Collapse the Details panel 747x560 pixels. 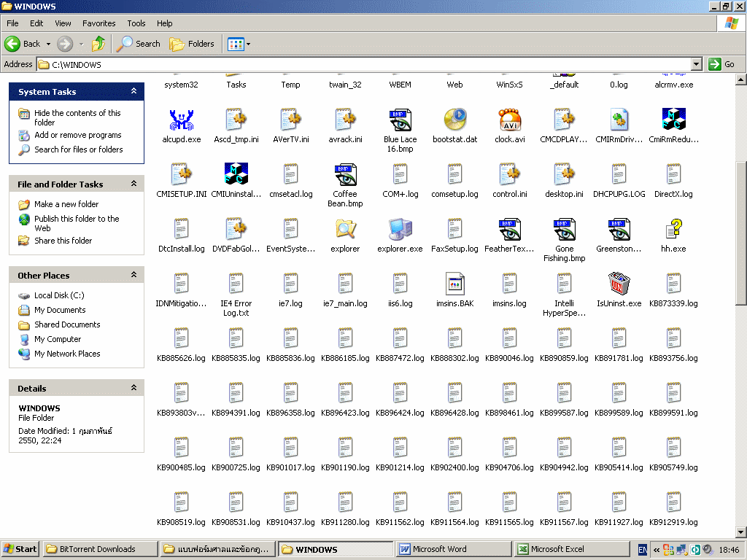point(134,388)
